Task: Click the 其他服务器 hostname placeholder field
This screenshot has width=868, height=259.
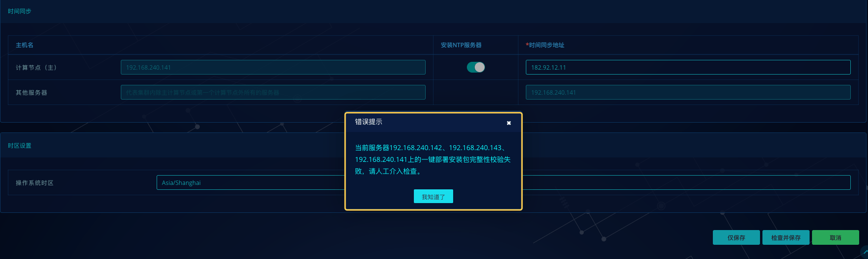Action: [273, 92]
